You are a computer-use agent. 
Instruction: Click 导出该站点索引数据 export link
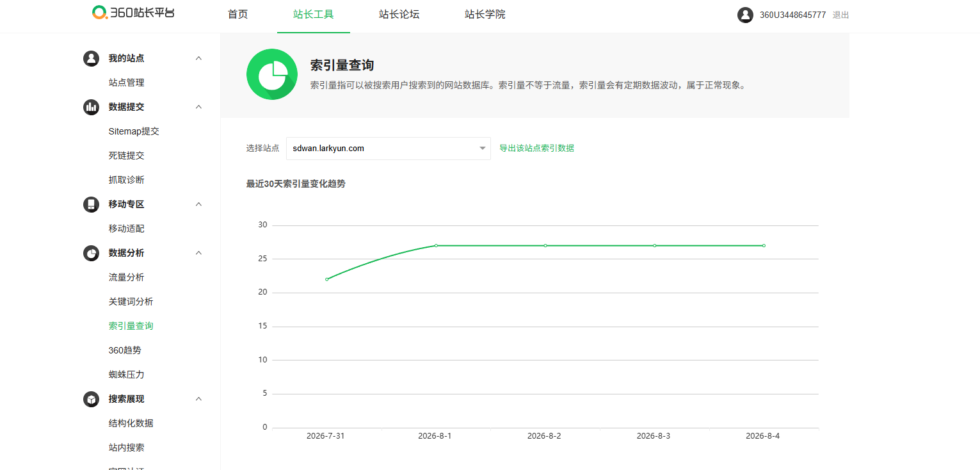(536, 148)
